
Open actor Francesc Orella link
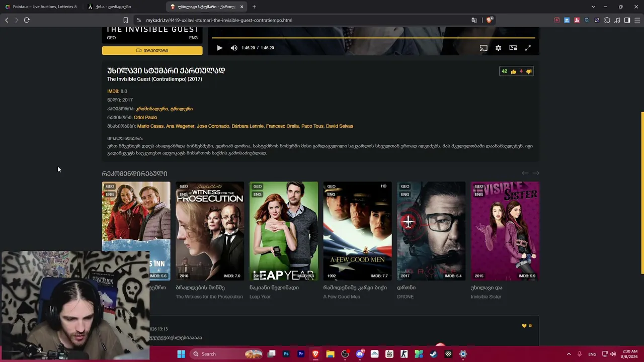[x=282, y=126]
